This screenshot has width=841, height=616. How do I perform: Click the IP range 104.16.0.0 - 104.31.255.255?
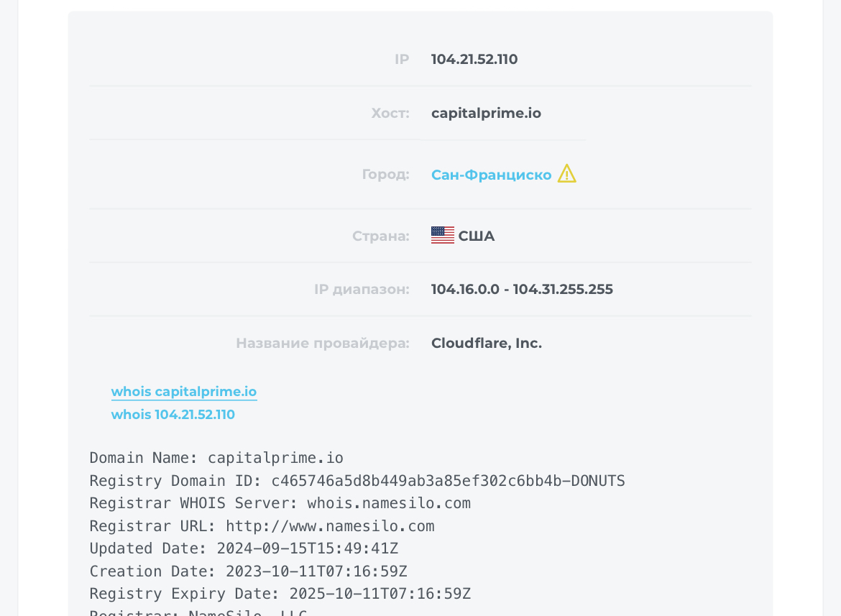click(522, 289)
